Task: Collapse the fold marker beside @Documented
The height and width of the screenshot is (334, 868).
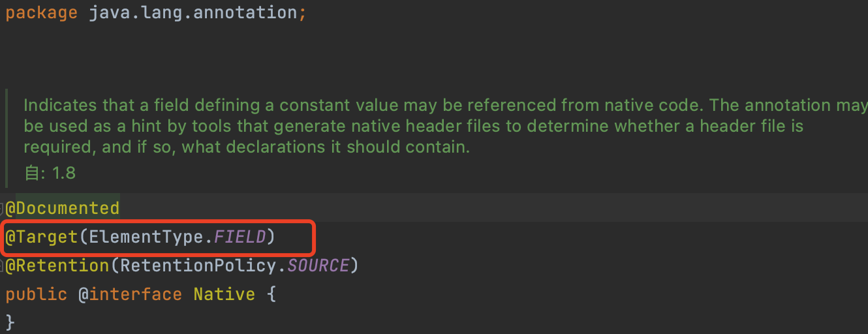Action: click(3, 209)
